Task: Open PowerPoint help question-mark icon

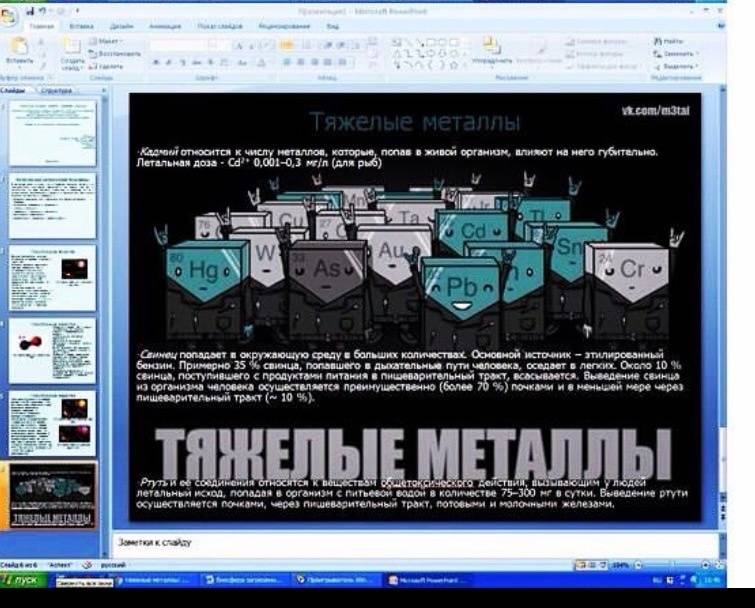Action: click(721, 26)
